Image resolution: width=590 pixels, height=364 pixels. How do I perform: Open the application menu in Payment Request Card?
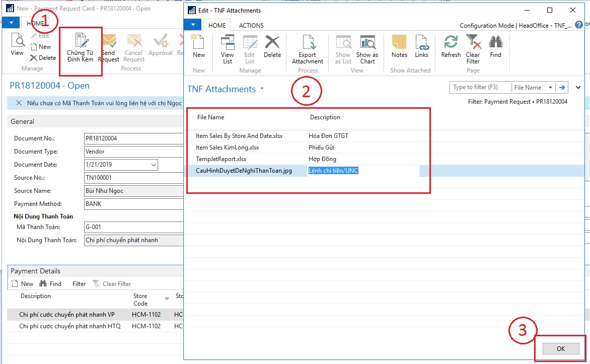pyautogui.click(x=11, y=23)
